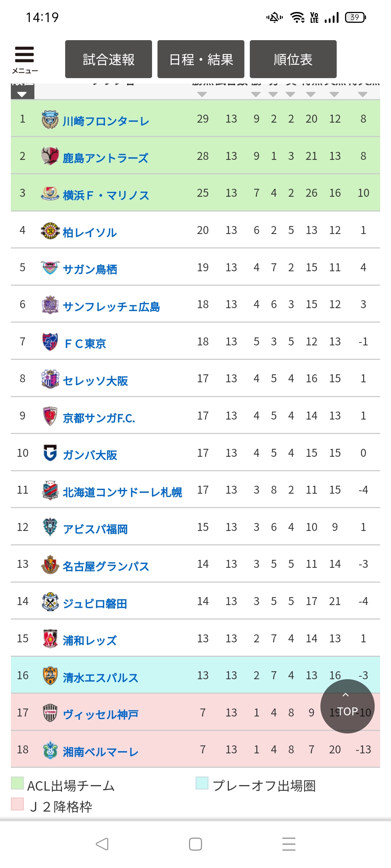Screen dimensions: 391x868
Task: Open the hamburger メニュー icon
Action: [25, 59]
